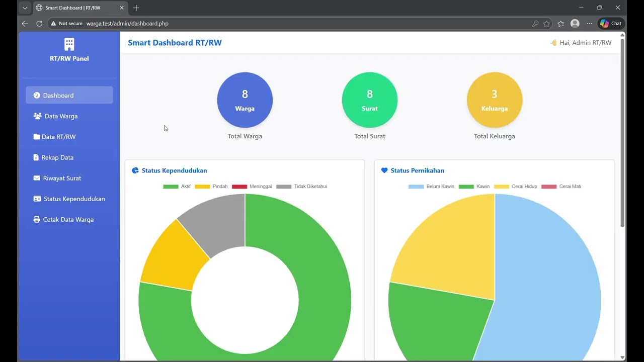Open a new browser tab
The width and height of the screenshot is (644, 362).
[136, 8]
